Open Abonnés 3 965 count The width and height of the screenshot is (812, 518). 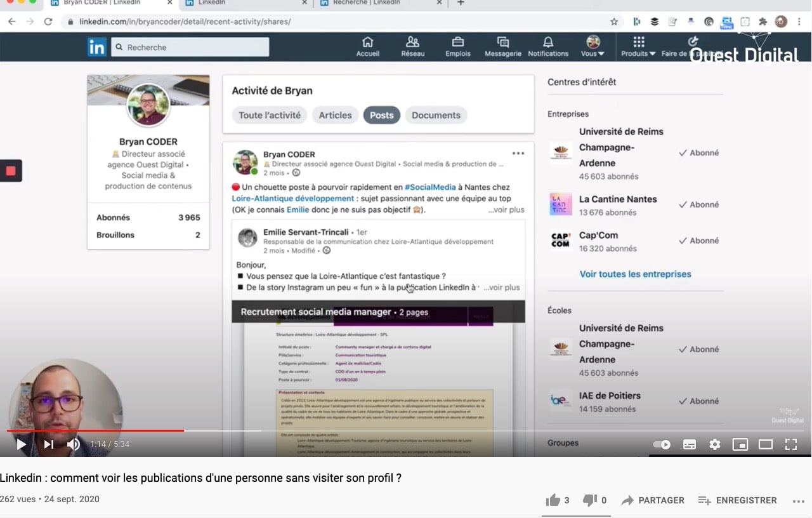point(148,218)
